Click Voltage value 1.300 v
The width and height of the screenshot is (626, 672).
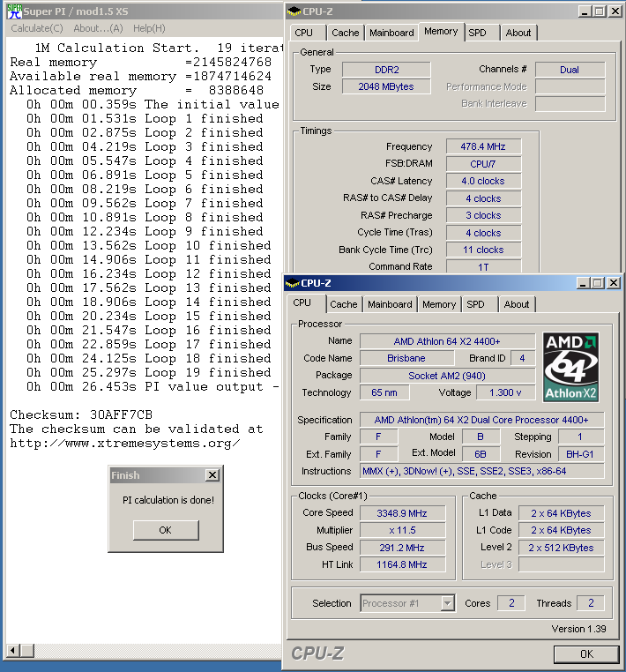(x=505, y=392)
